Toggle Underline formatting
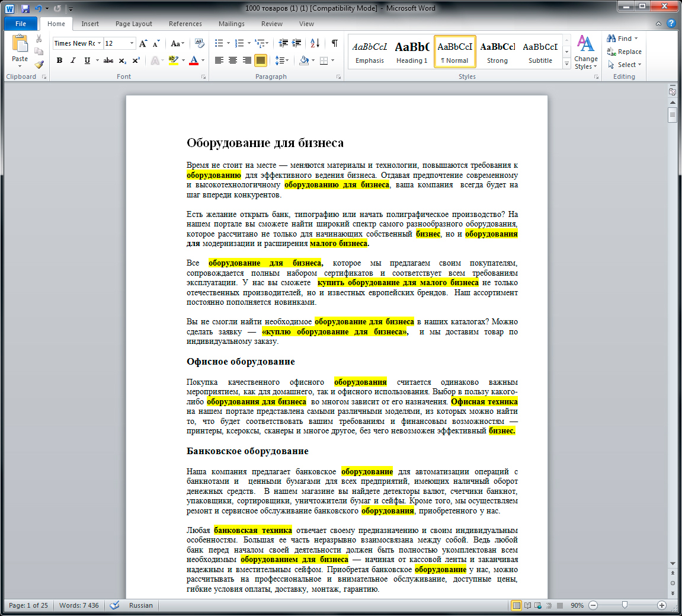682x616 pixels. 87,60
